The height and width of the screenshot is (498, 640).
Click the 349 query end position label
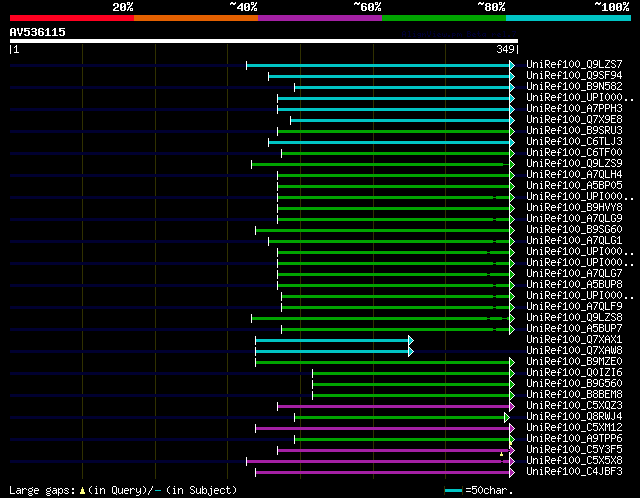[505, 49]
